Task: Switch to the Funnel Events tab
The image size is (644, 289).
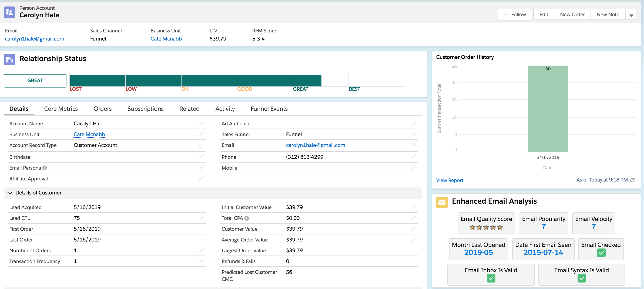Action: 269,109
